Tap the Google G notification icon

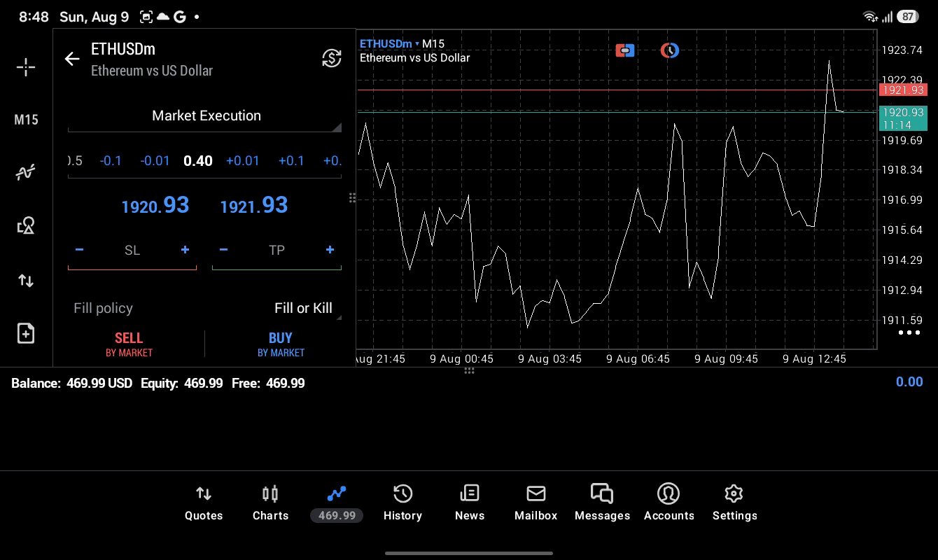(x=179, y=17)
